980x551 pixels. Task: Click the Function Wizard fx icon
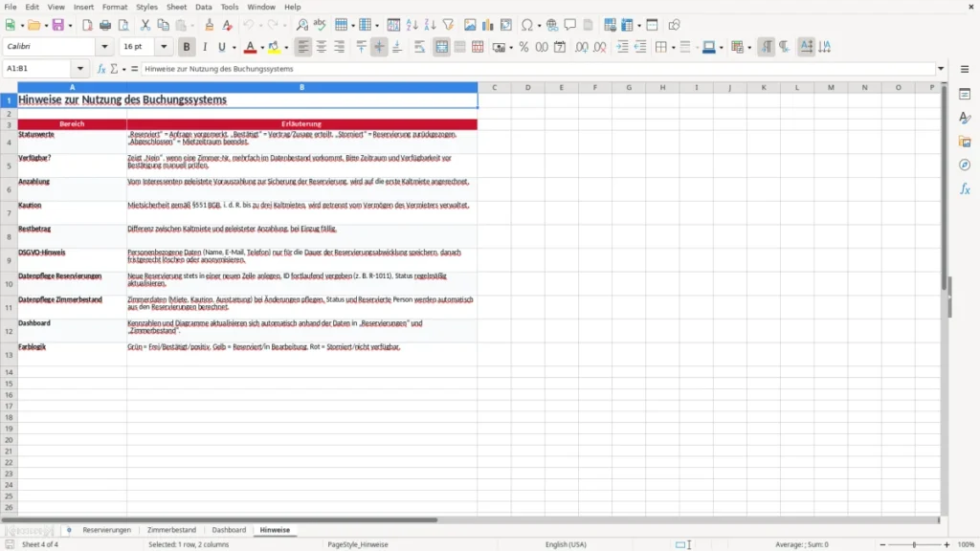tap(101, 69)
